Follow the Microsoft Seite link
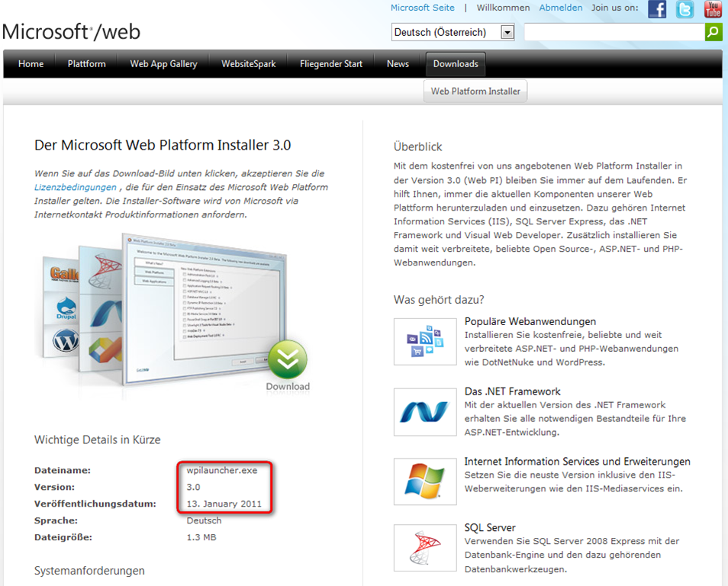Screen dimensions: 728x586 tap(423, 8)
